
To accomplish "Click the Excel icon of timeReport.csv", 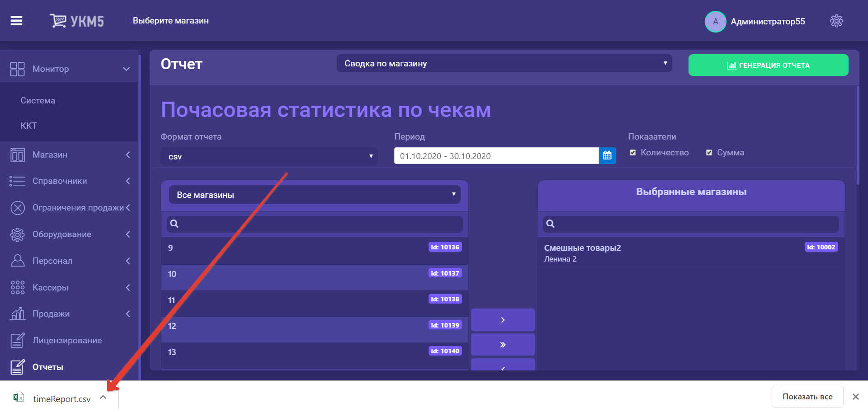I will (x=19, y=397).
